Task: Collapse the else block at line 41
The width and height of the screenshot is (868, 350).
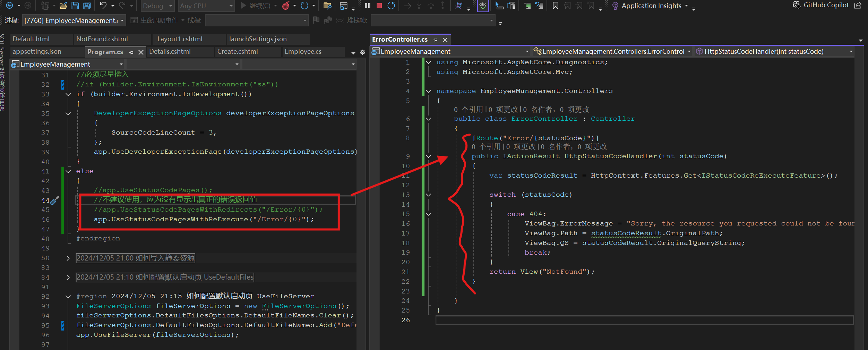Action: [x=68, y=171]
